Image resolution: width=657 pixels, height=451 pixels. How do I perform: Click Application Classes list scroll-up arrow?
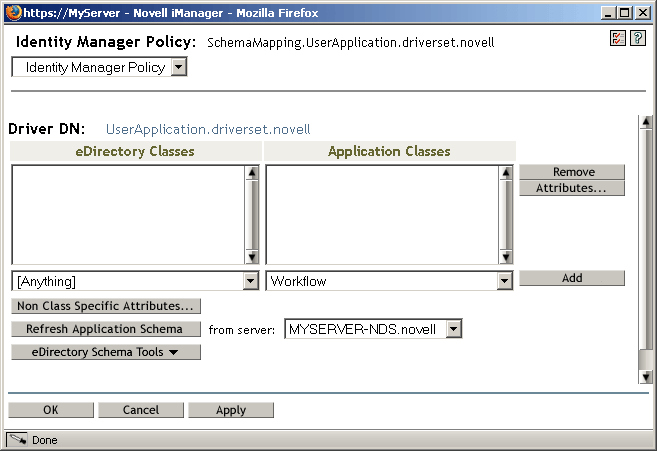point(506,173)
